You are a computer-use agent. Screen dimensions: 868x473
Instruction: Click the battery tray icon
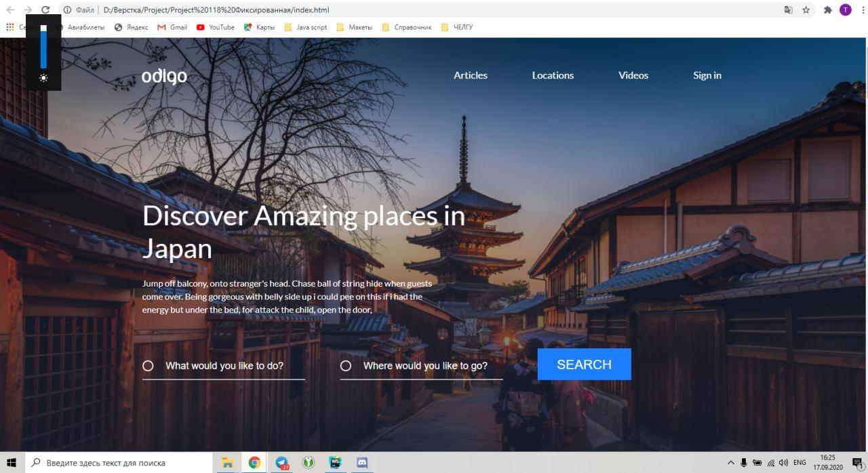[757, 463]
